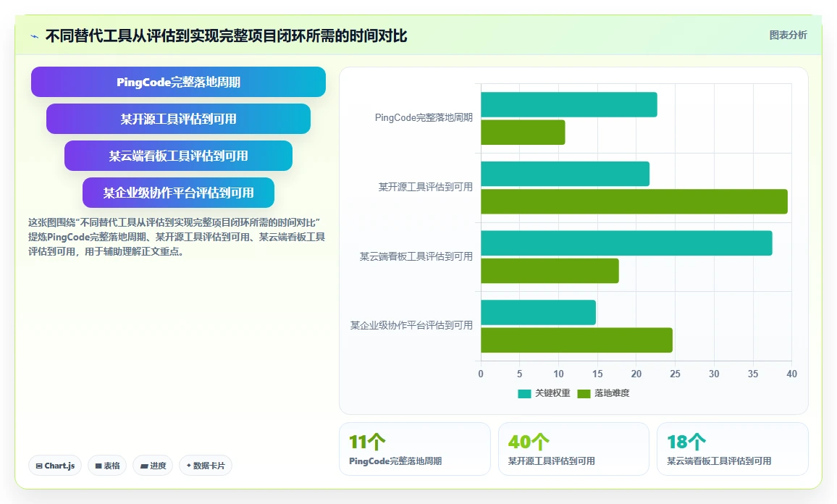Click the small icon in the 表格 tag
This screenshot has width=837, height=504.
(x=98, y=466)
